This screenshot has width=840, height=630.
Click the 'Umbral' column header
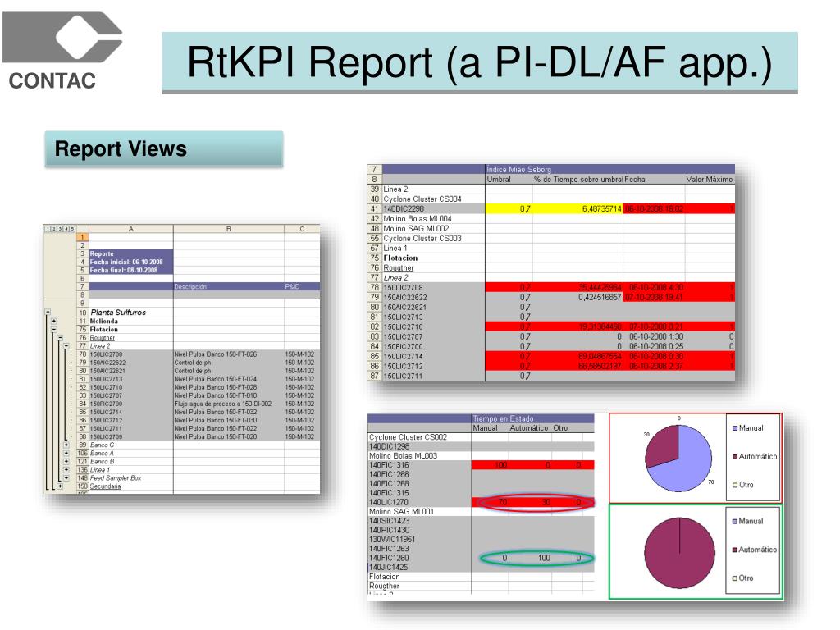coord(499,180)
